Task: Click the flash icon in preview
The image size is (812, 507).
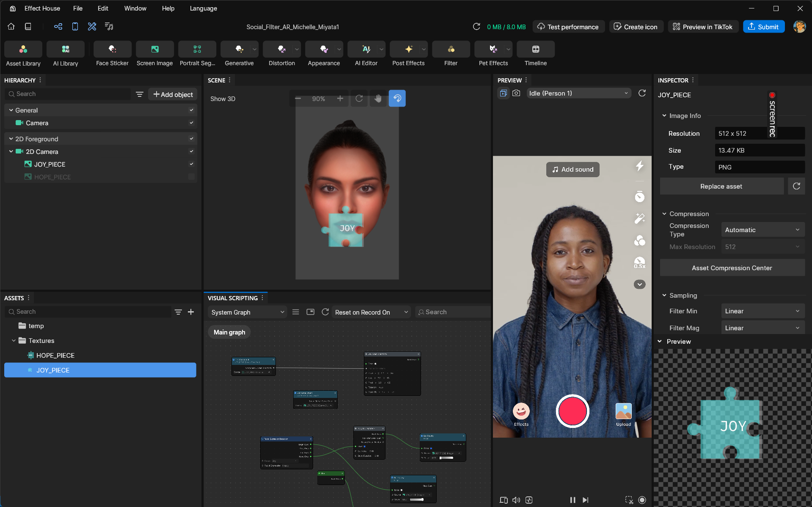Action: click(639, 166)
